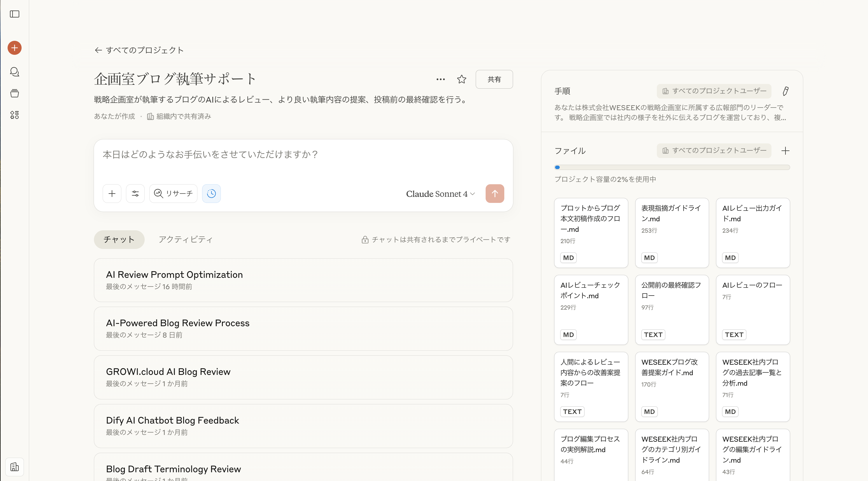Open the search and tools settings icon
868x481 pixels.
click(135, 193)
